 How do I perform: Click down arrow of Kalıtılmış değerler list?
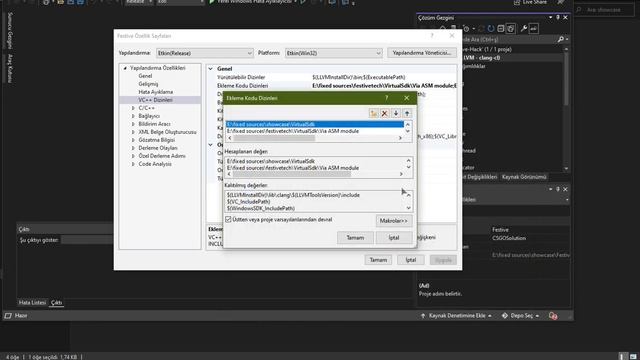point(409,208)
